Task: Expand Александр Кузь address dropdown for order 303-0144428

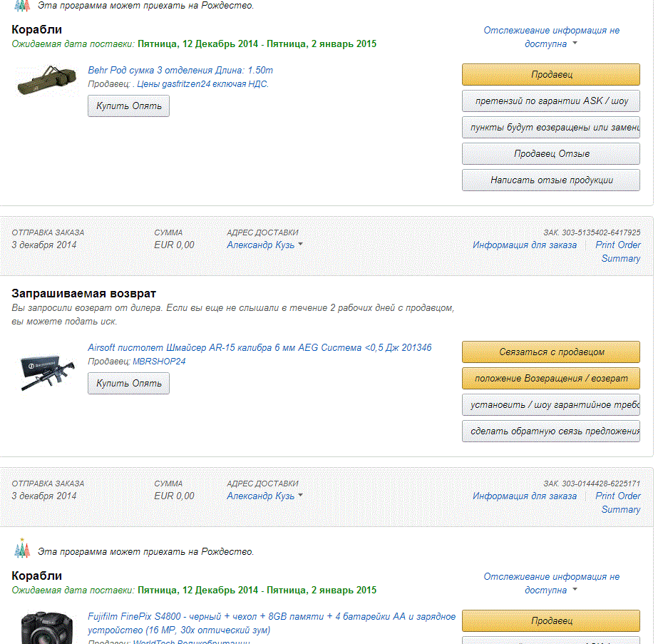Action: (x=300, y=496)
